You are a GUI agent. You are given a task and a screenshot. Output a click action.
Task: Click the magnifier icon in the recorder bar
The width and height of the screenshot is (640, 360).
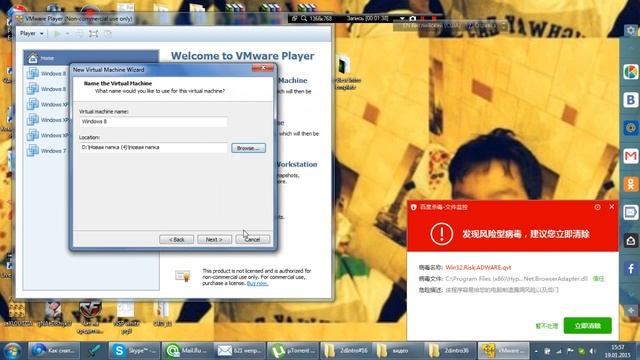click(304, 18)
